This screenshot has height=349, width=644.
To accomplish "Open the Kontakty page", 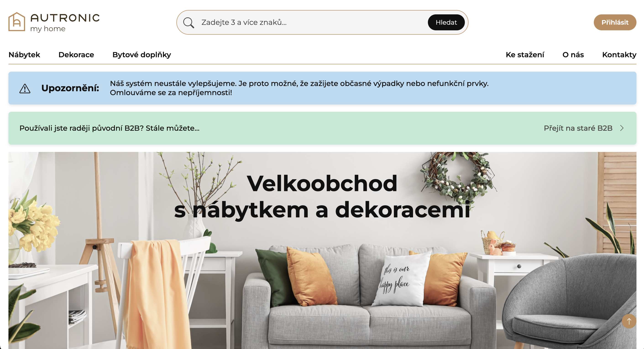I will point(619,55).
